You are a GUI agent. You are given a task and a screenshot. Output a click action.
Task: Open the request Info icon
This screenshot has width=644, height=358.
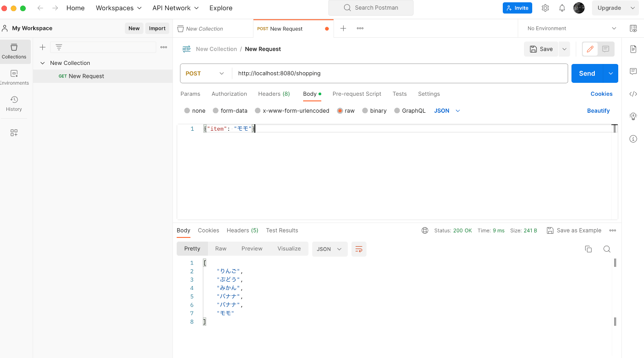633,139
